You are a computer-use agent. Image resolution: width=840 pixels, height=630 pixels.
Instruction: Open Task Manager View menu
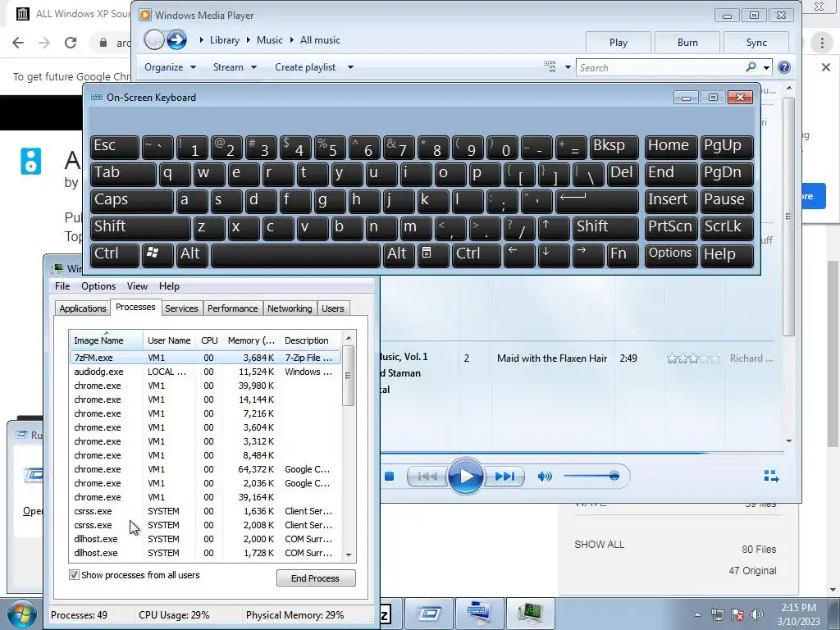(137, 286)
